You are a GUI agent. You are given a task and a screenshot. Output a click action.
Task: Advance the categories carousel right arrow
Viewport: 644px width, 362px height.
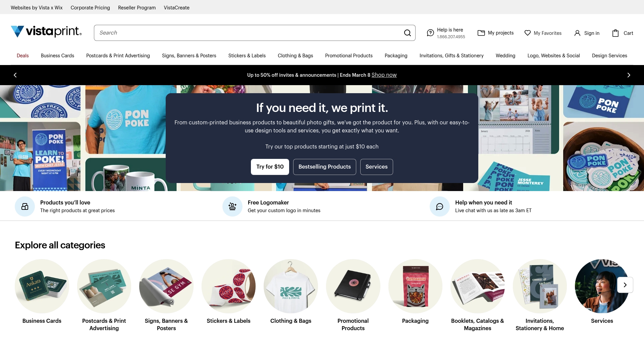tap(625, 285)
